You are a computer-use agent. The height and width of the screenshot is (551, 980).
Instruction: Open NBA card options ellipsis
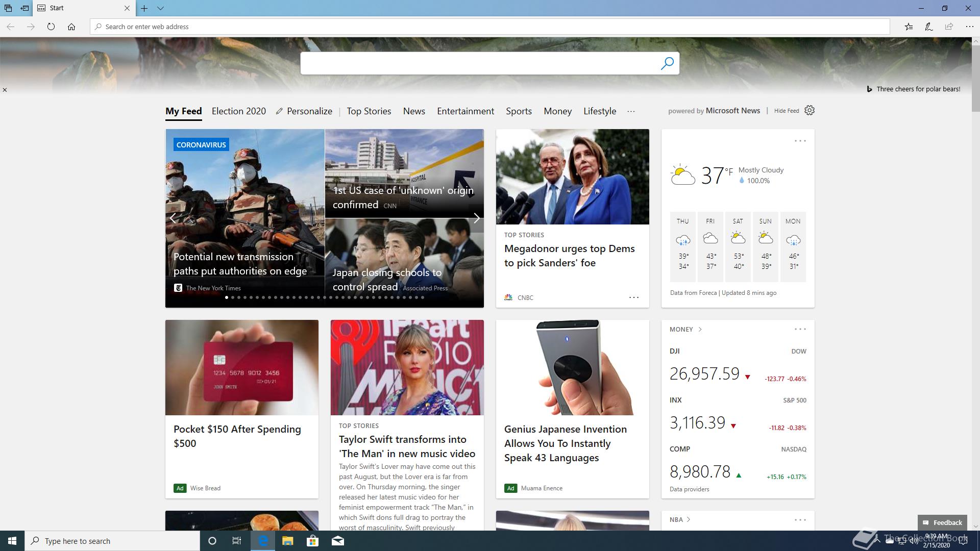[800, 520]
